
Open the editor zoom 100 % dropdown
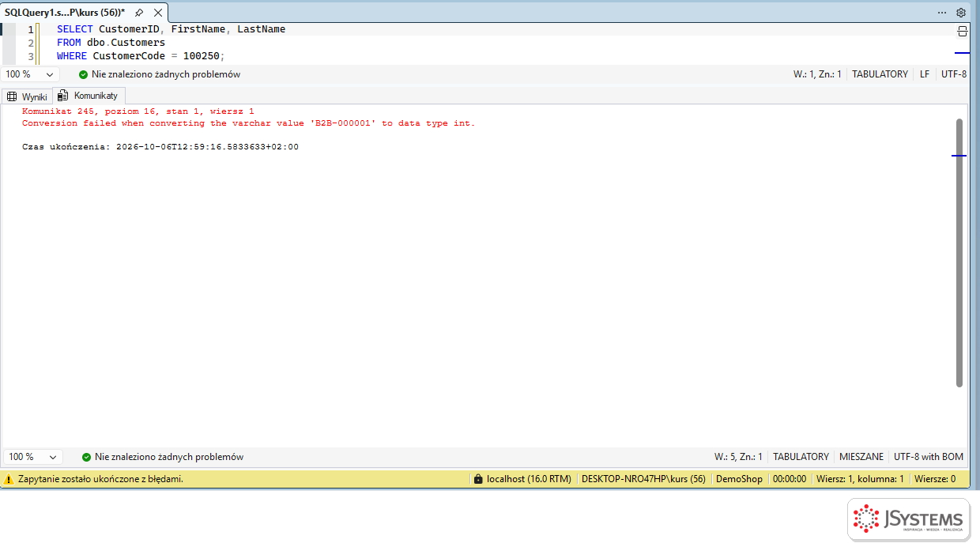coord(31,74)
